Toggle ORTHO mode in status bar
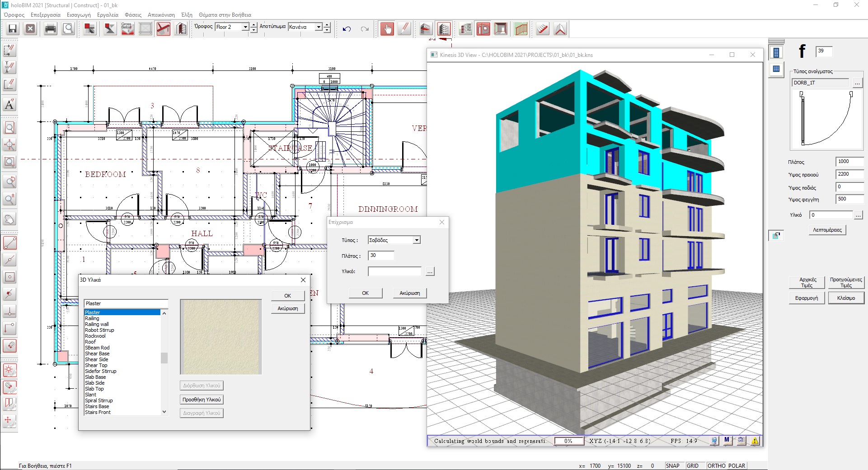868x470 pixels. pos(716,465)
